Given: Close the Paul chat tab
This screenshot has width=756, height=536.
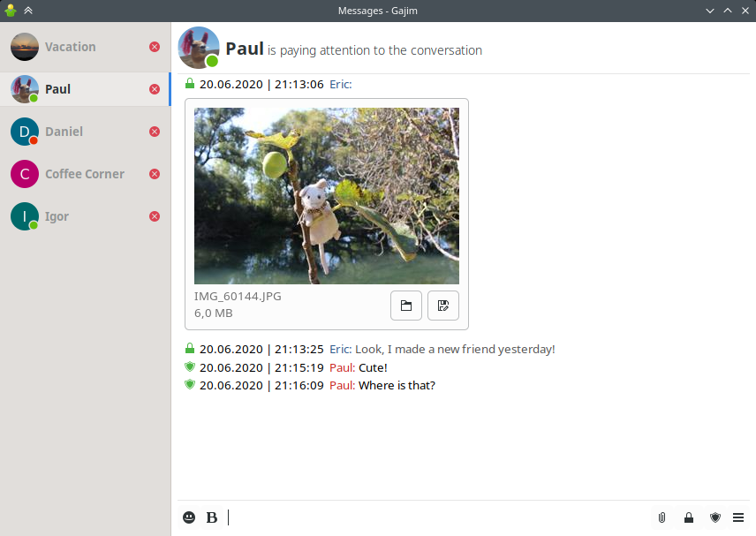Looking at the screenshot, I should click(x=155, y=89).
